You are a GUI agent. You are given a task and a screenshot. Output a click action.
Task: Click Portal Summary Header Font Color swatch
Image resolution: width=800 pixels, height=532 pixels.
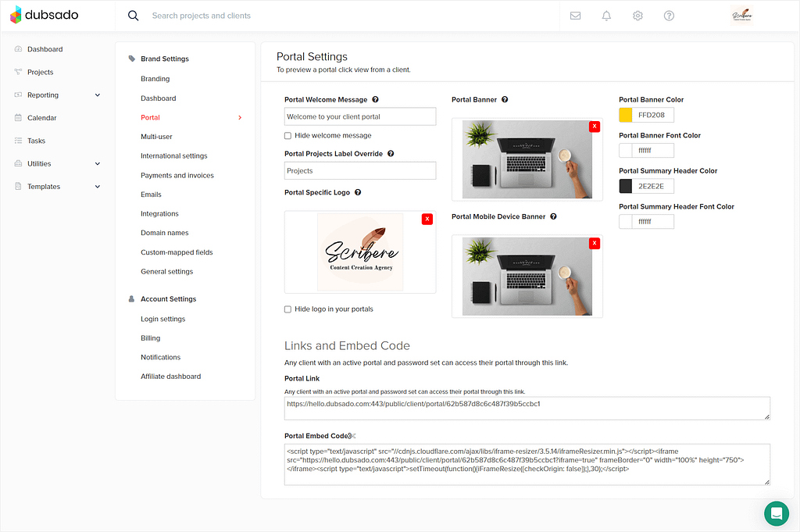click(626, 222)
